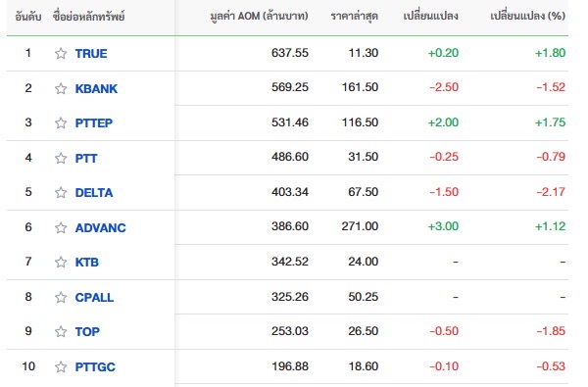Sort by ชื่อย่อหลักทรัพย์ column header

pyautogui.click(x=89, y=16)
